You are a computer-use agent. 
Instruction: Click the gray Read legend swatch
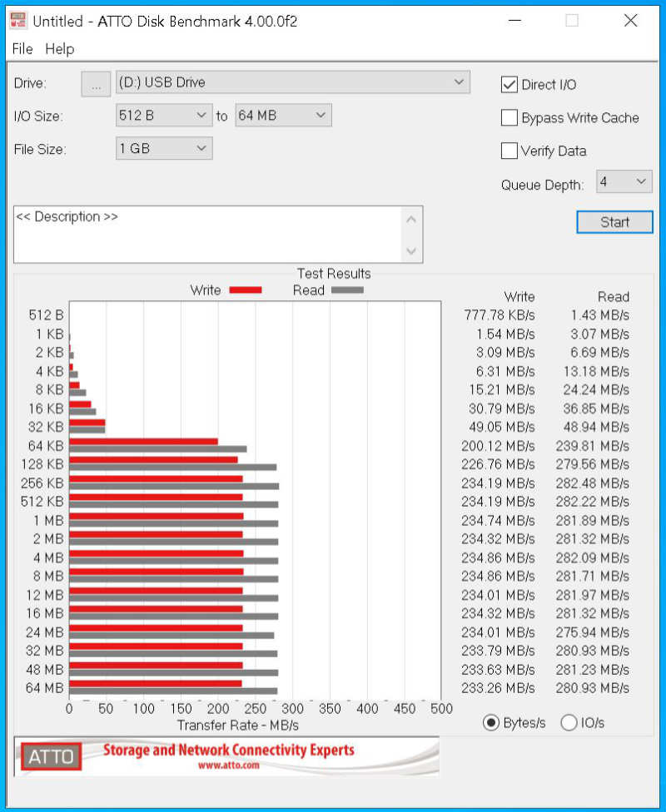[x=347, y=290]
